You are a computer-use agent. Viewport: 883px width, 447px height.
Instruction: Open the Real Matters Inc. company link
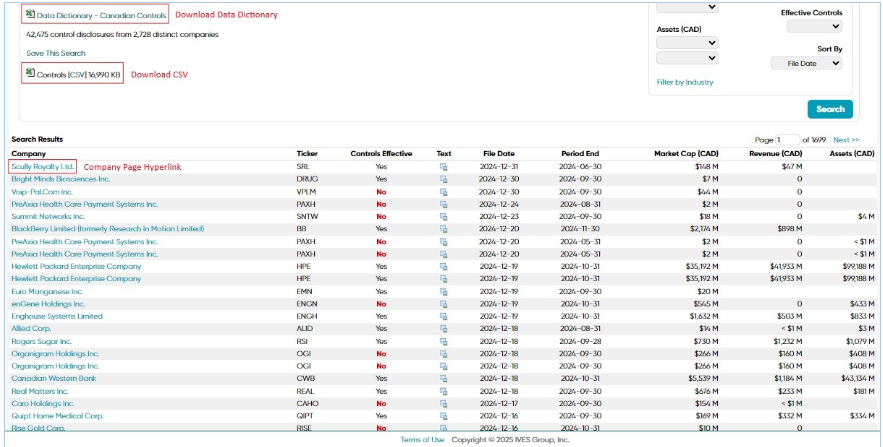(x=40, y=391)
